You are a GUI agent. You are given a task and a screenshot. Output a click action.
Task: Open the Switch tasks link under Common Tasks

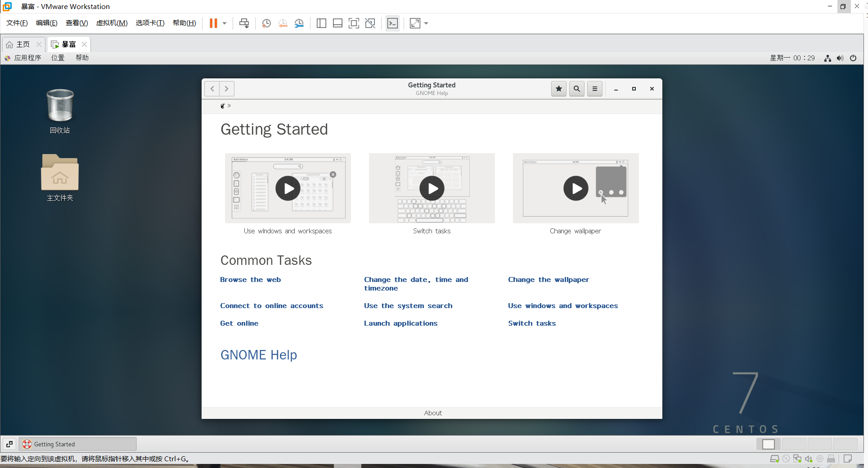pyautogui.click(x=532, y=323)
